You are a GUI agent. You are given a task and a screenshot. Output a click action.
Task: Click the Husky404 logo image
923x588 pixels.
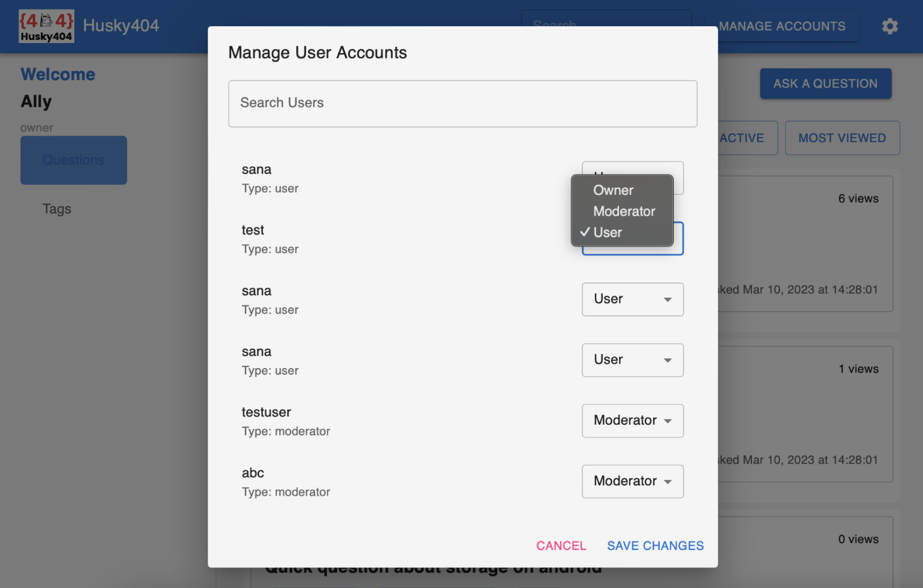pyautogui.click(x=47, y=26)
